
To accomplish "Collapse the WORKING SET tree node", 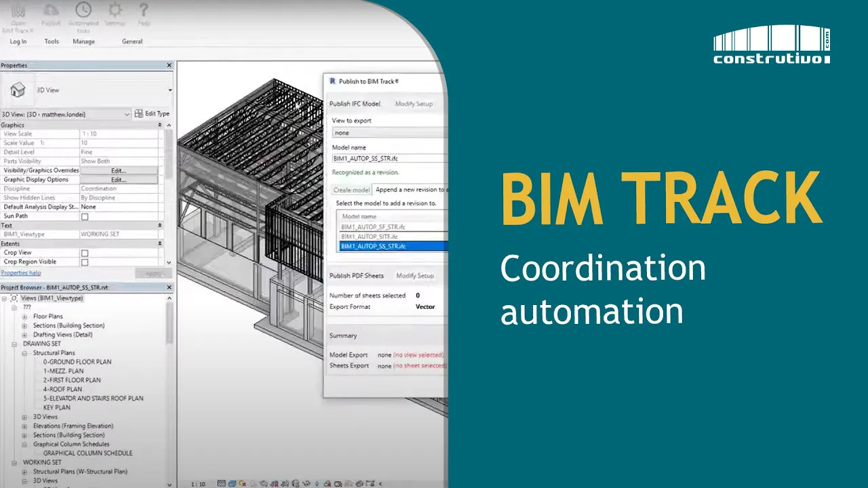I will (x=15, y=462).
